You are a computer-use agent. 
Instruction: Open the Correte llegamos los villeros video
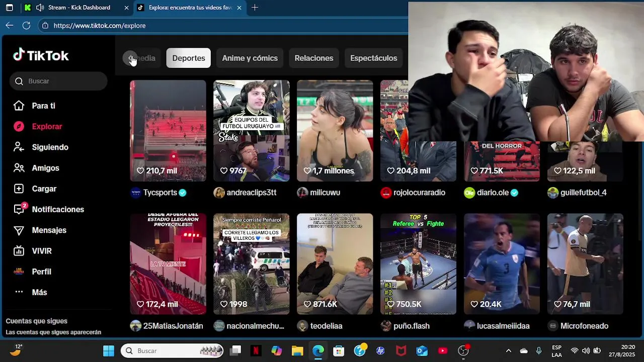(x=252, y=264)
